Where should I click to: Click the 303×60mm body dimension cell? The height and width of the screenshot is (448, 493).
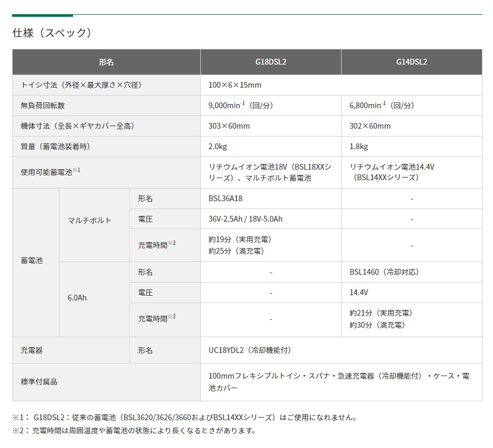click(x=229, y=126)
